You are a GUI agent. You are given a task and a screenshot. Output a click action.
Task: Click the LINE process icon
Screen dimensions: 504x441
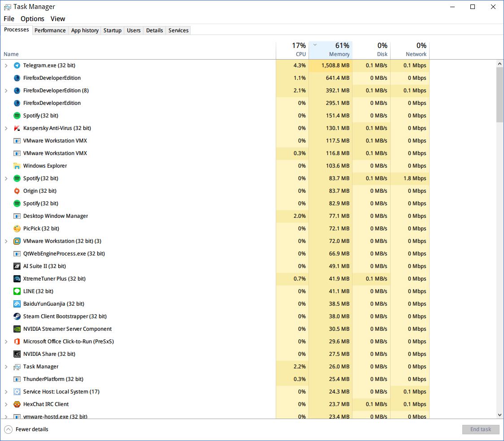click(17, 291)
